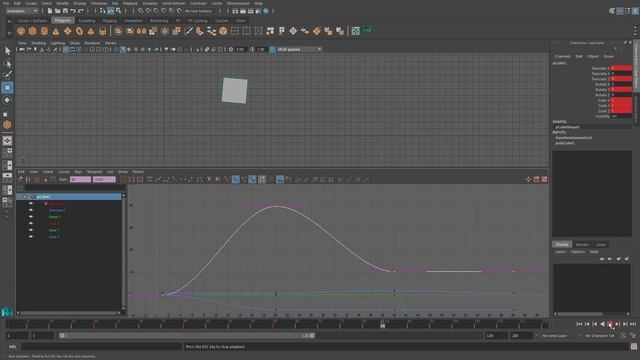Toggle the visibility dot beside Translate Z
Image resolution: width=640 pixels, height=360 pixels.
(31, 210)
